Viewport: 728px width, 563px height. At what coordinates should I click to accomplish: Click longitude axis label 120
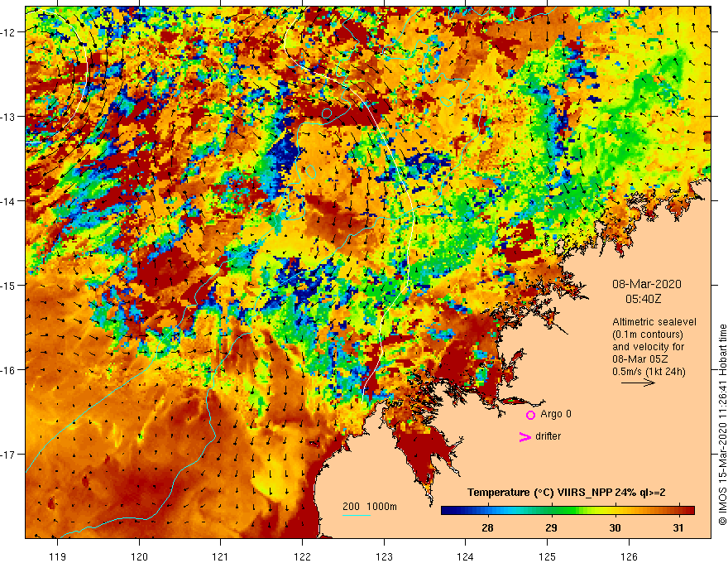point(139,556)
